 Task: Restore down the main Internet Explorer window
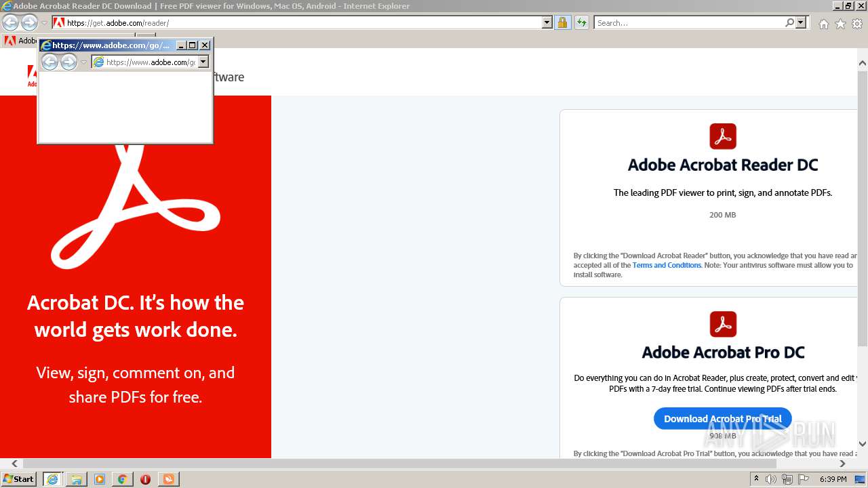point(849,6)
